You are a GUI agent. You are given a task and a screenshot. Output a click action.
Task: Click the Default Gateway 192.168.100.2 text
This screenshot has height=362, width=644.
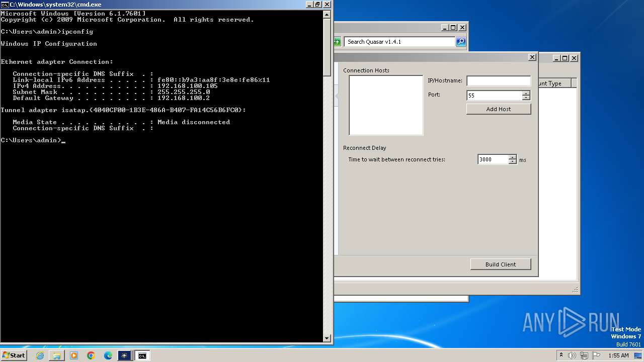pyautogui.click(x=111, y=98)
